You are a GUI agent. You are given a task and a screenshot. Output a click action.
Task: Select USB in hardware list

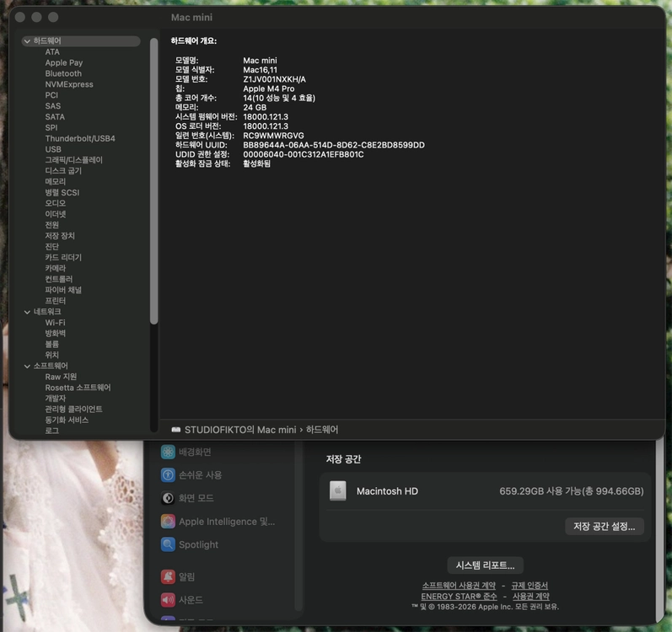pyautogui.click(x=53, y=149)
